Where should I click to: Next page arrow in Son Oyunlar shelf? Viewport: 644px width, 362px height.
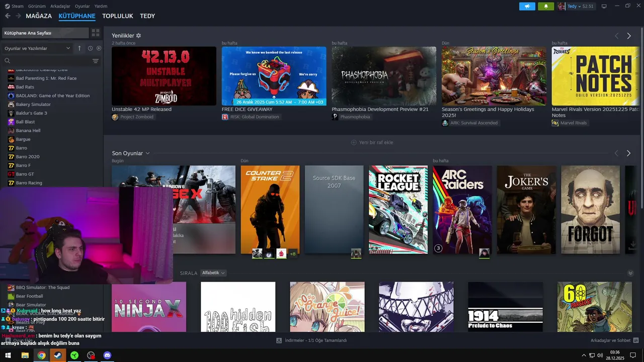[x=628, y=153]
